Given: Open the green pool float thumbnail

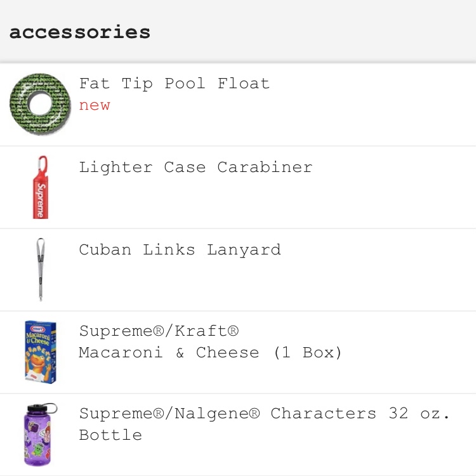Looking at the screenshot, I should point(40,104).
